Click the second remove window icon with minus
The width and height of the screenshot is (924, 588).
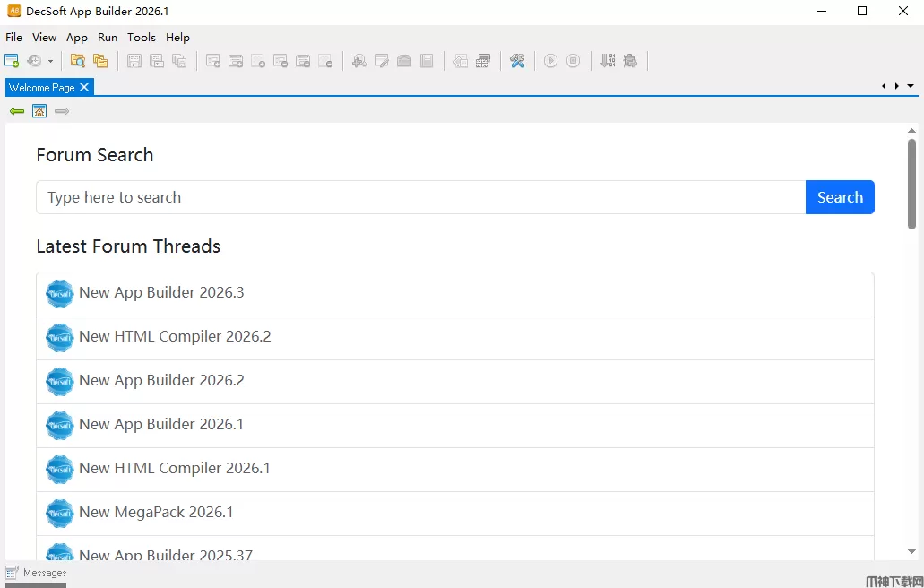click(x=303, y=60)
